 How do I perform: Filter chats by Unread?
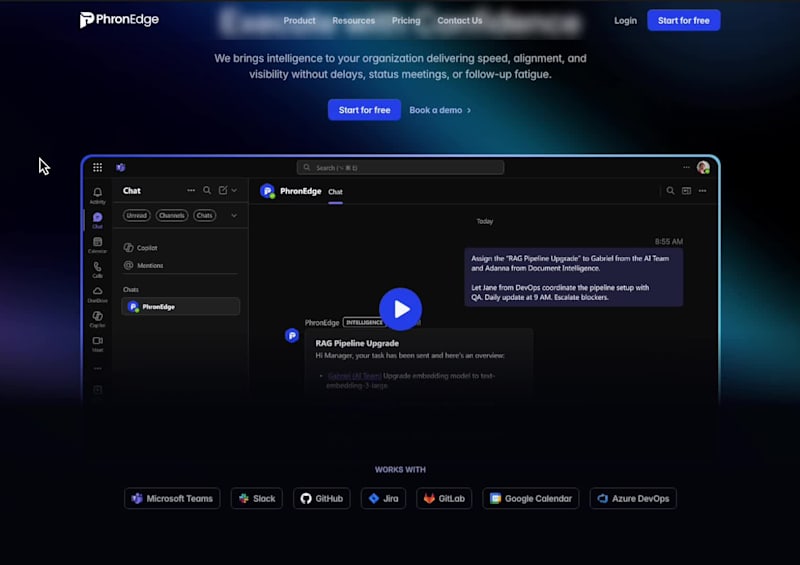tap(136, 215)
